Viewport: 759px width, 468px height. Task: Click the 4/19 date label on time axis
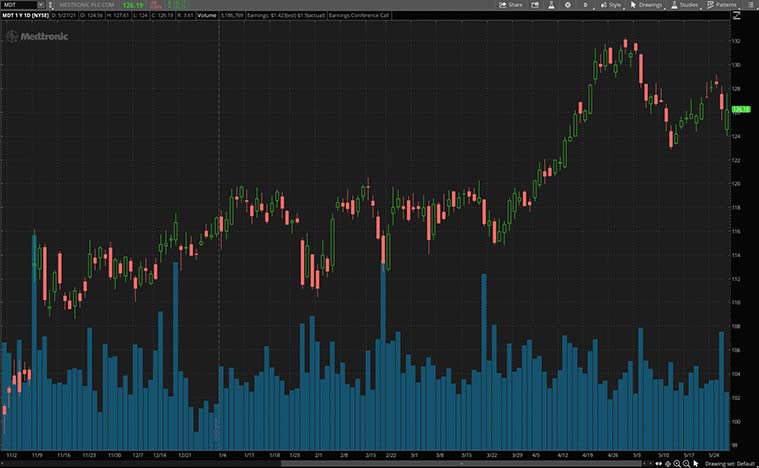pyautogui.click(x=588, y=455)
